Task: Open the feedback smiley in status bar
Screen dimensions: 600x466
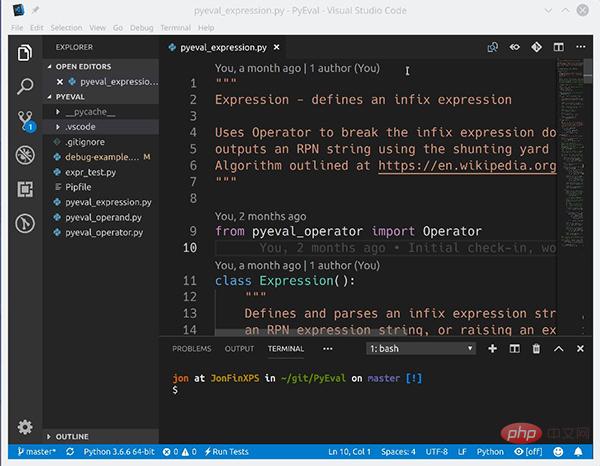Action: pyautogui.click(x=558, y=452)
